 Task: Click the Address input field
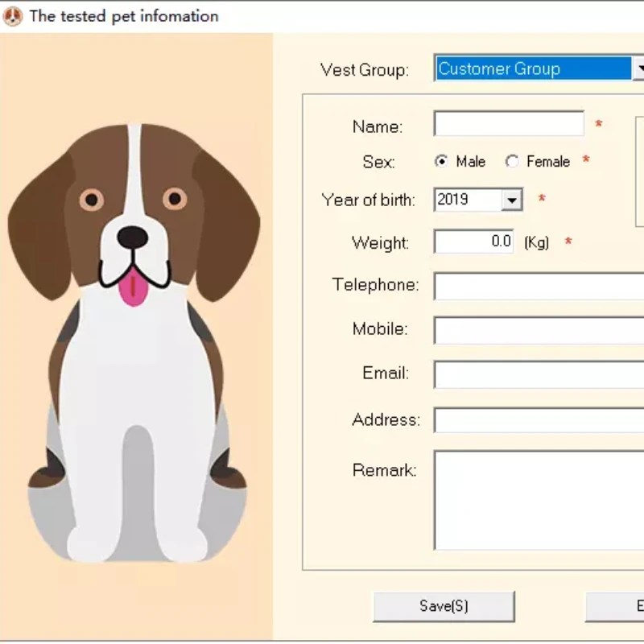click(x=539, y=419)
